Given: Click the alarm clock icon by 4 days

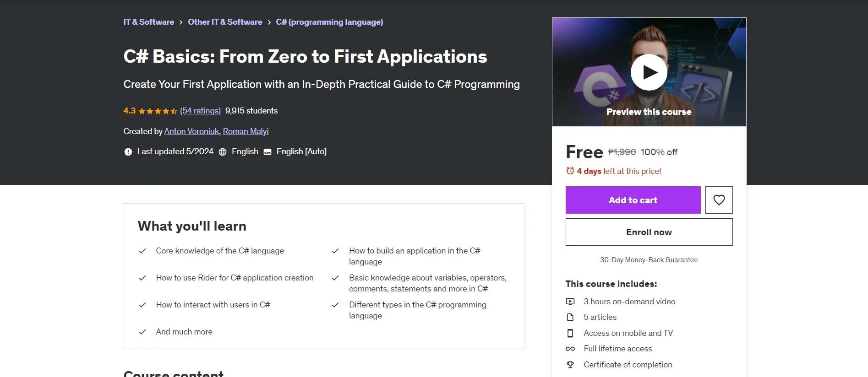Looking at the screenshot, I should coord(570,171).
